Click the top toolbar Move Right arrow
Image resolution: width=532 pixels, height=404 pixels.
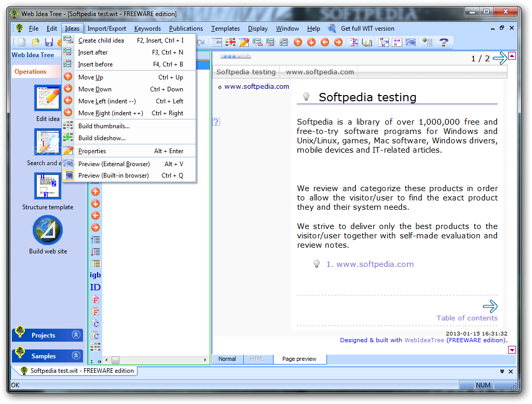[x=338, y=42]
